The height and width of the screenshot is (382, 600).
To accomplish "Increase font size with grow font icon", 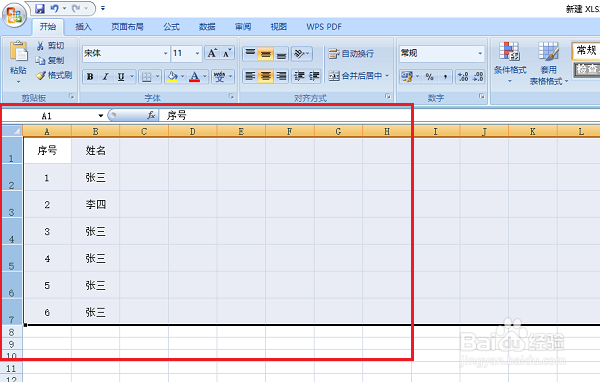I will (x=212, y=53).
